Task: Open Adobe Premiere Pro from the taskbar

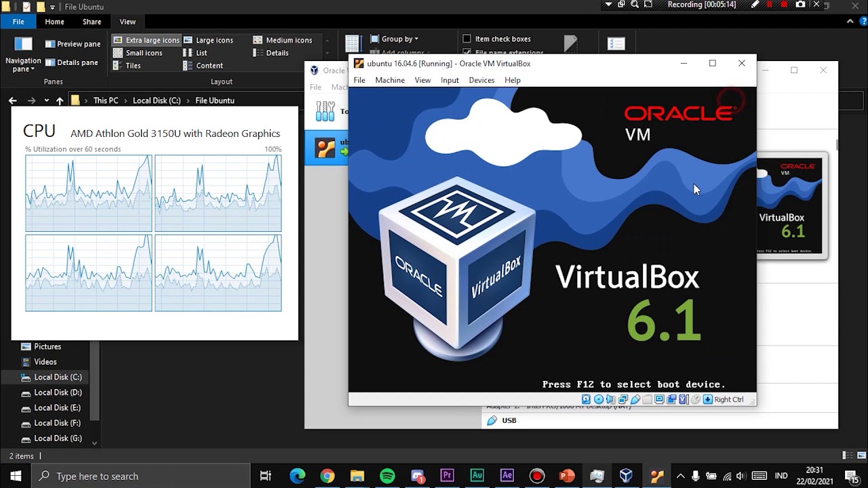Action: click(447, 476)
